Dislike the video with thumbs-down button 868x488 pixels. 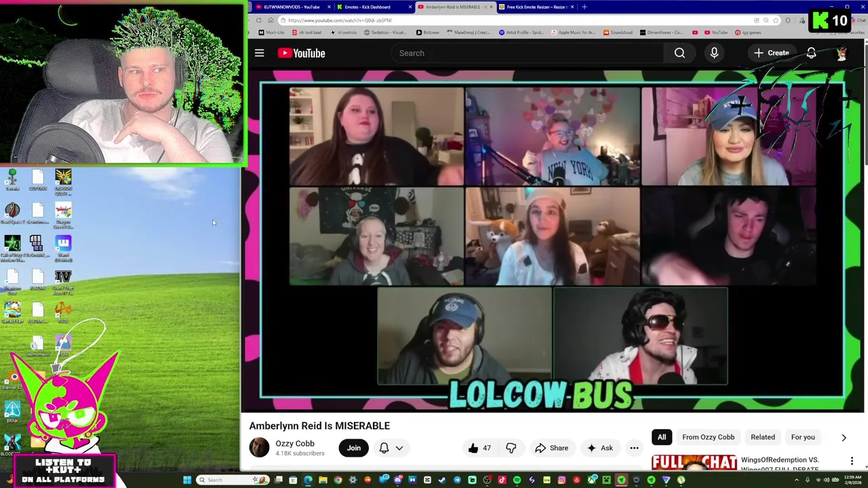511,448
